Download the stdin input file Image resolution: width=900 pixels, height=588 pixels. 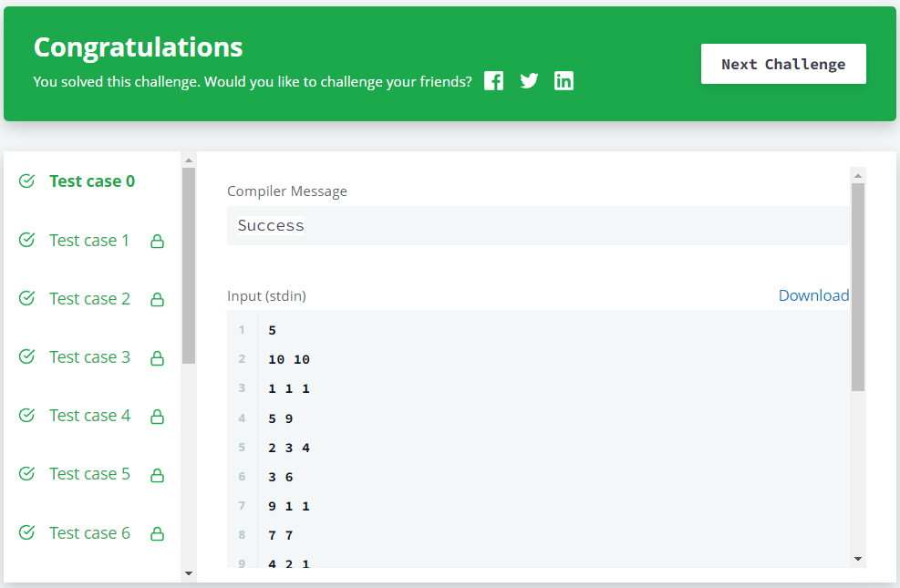click(813, 294)
